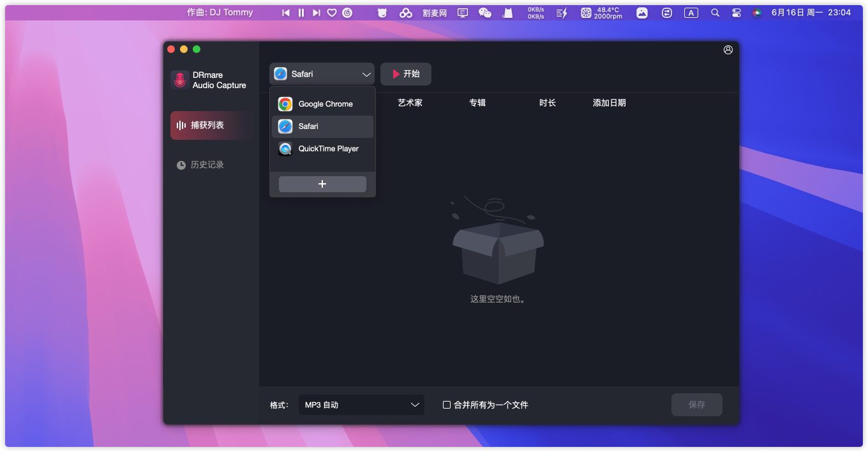Open macOS Control Center icon
This screenshot has height=452, width=868.
tap(737, 13)
